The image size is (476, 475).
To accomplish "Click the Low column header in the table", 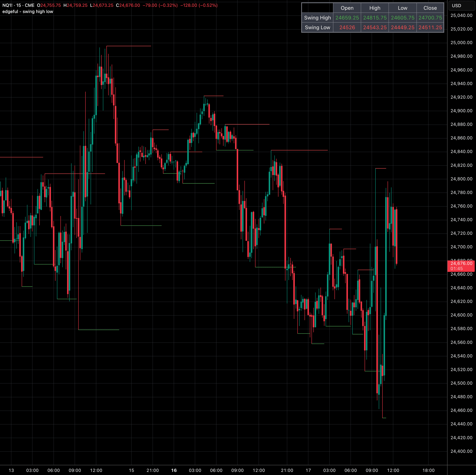I will [x=402, y=8].
